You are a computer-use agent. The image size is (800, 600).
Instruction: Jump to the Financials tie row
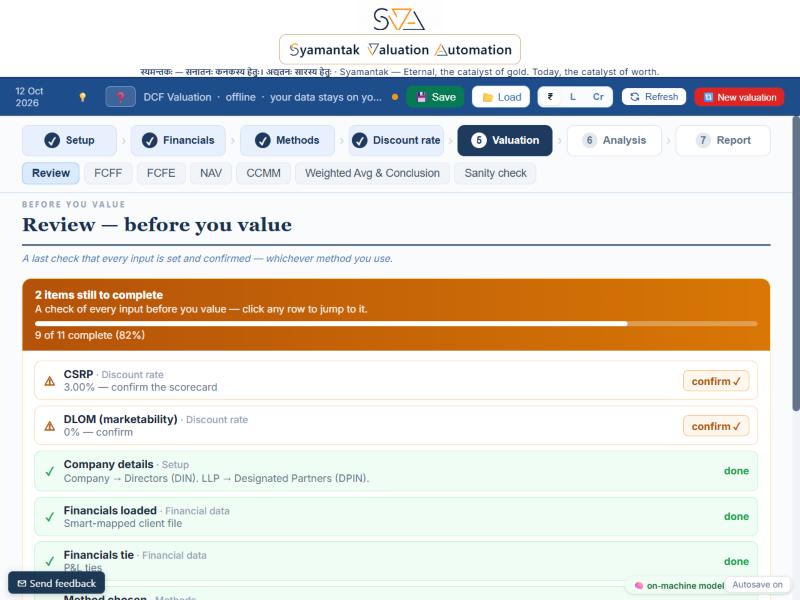coord(396,561)
